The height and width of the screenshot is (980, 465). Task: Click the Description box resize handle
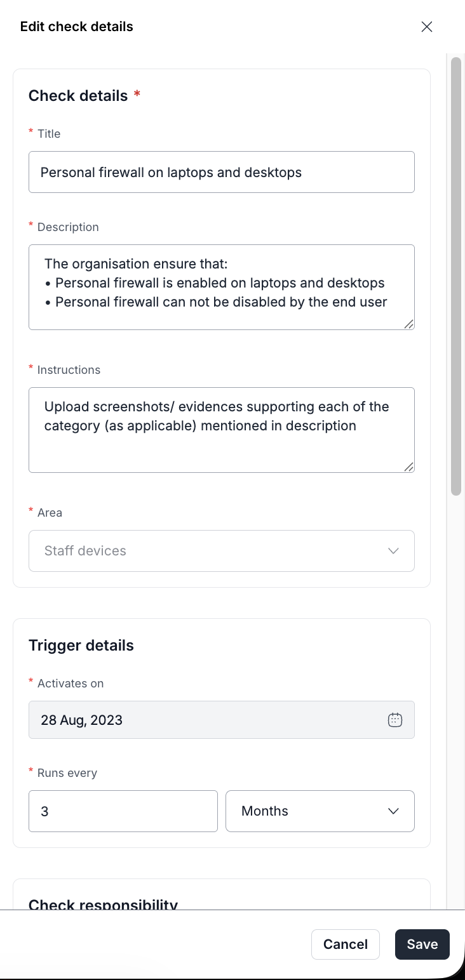409,324
